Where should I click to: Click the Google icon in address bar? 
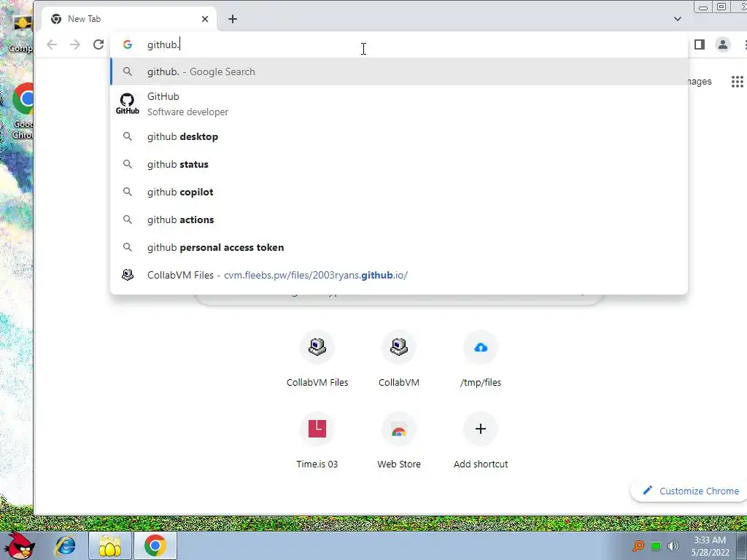coord(127,44)
